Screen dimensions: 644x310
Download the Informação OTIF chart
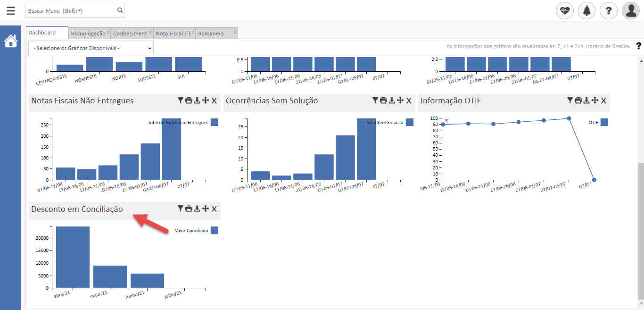click(x=586, y=101)
